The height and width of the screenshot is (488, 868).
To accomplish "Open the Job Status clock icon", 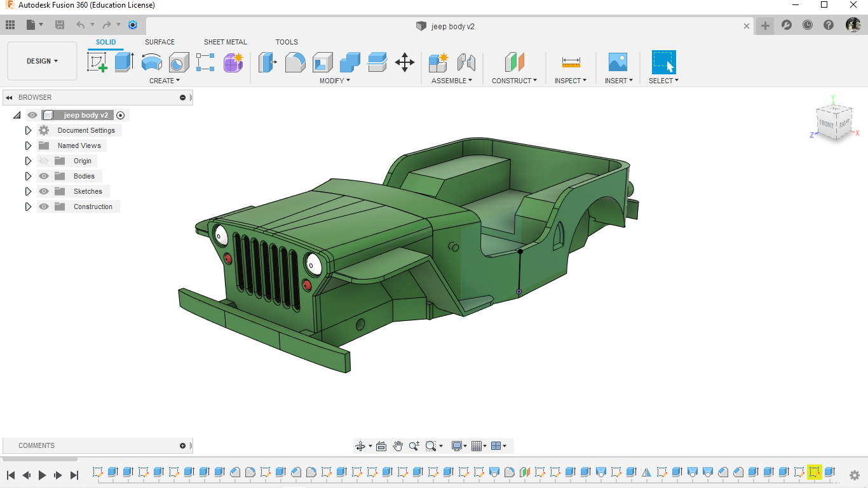I will click(807, 25).
